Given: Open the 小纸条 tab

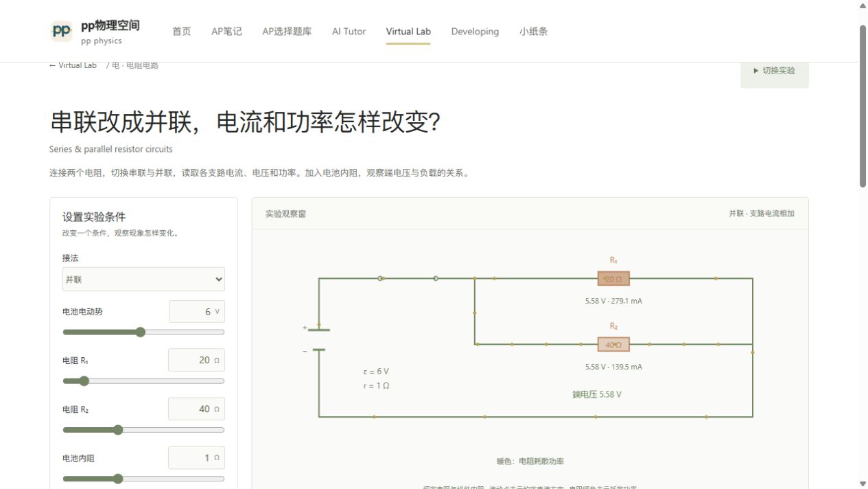Looking at the screenshot, I should [x=533, y=32].
